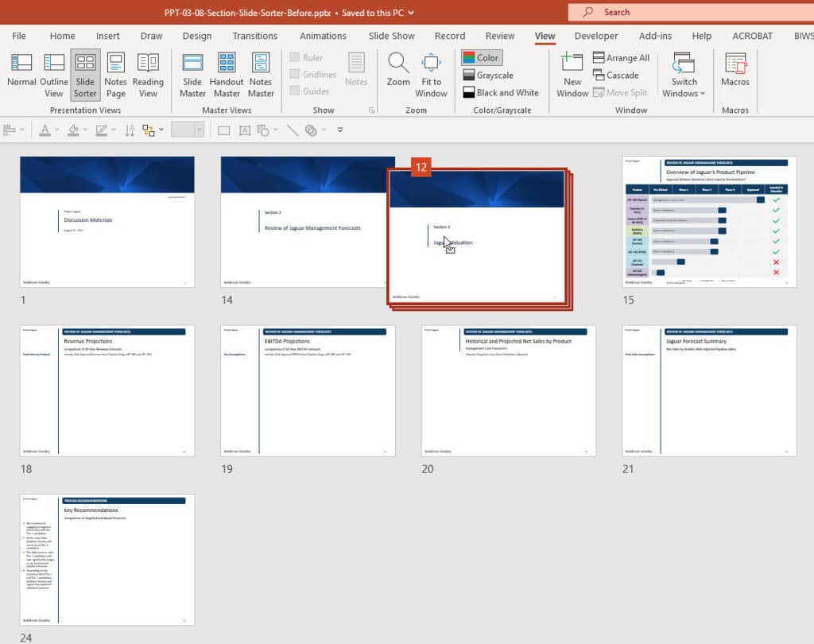
Task: Select the Handout Master icon
Action: coord(227,74)
